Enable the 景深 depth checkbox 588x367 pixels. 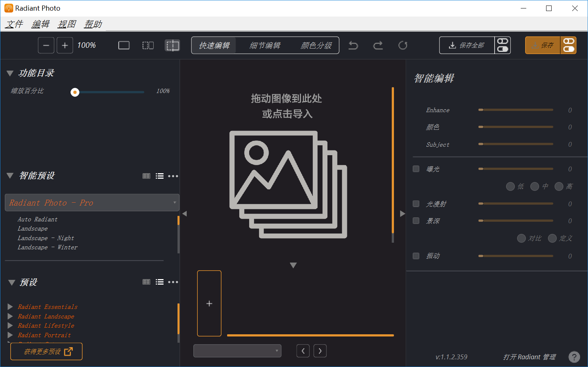416,221
